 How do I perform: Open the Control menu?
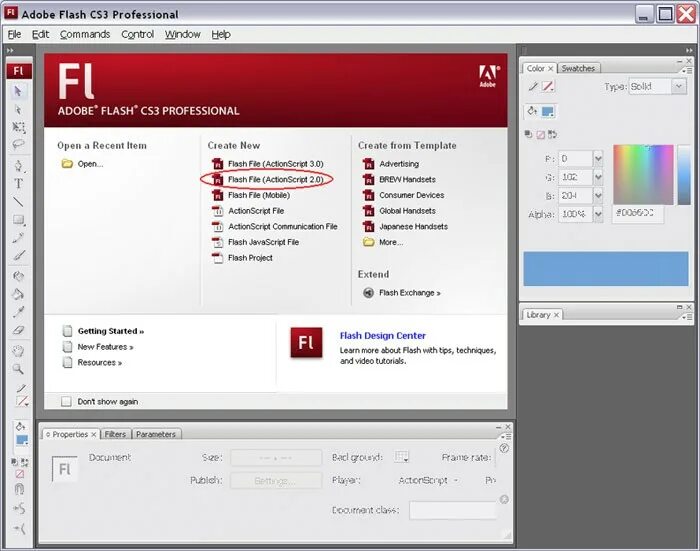click(x=138, y=34)
